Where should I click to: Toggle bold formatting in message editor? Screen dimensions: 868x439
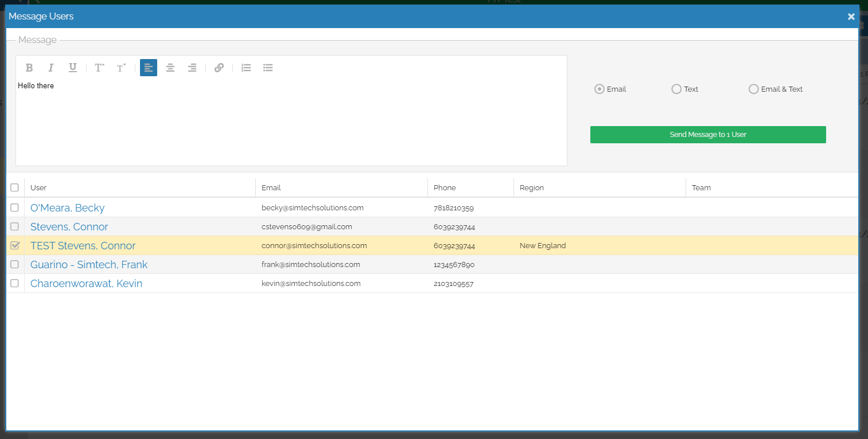[29, 68]
